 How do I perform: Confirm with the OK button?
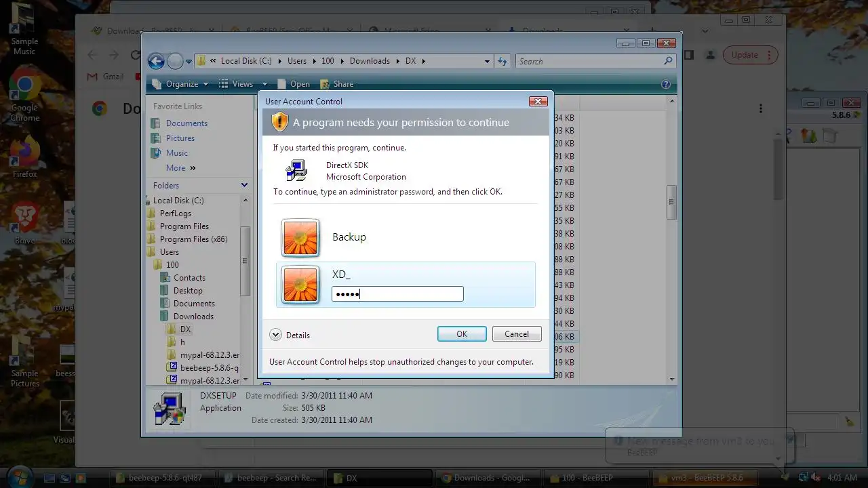(462, 333)
